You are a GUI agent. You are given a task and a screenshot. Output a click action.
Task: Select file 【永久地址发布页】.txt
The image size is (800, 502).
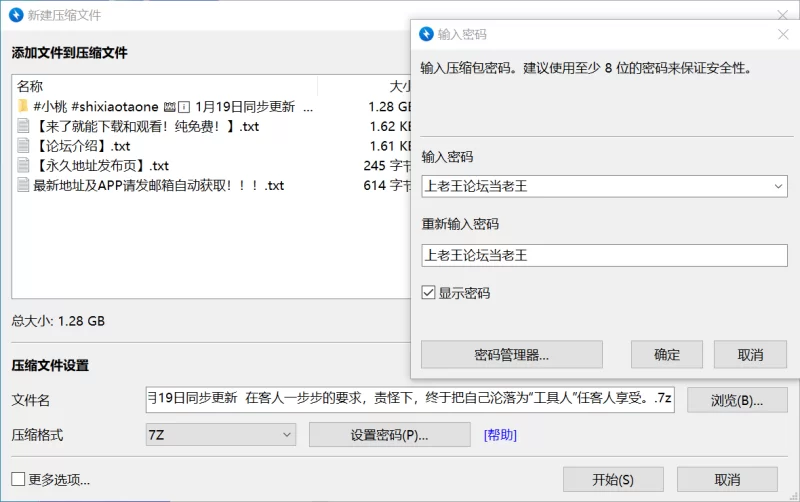(x=101, y=165)
